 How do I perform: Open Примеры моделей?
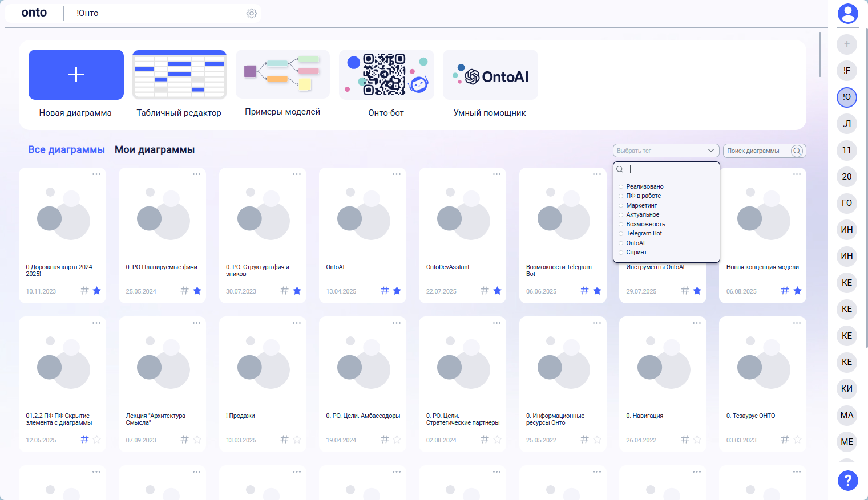[x=282, y=74]
